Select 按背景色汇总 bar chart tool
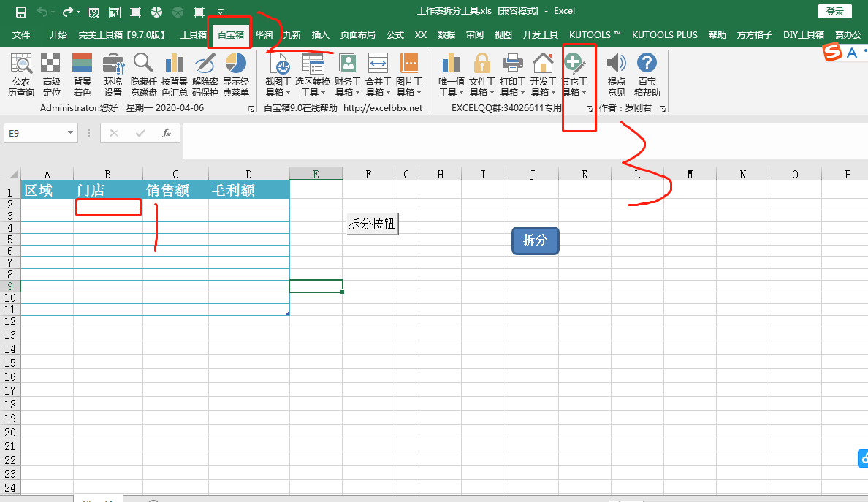The width and height of the screenshot is (868, 502). tap(175, 75)
